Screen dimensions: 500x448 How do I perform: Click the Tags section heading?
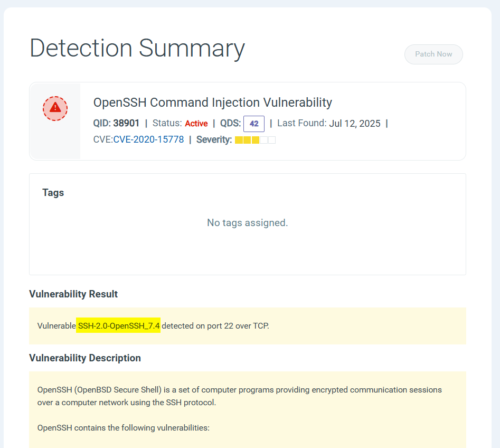pyautogui.click(x=53, y=193)
